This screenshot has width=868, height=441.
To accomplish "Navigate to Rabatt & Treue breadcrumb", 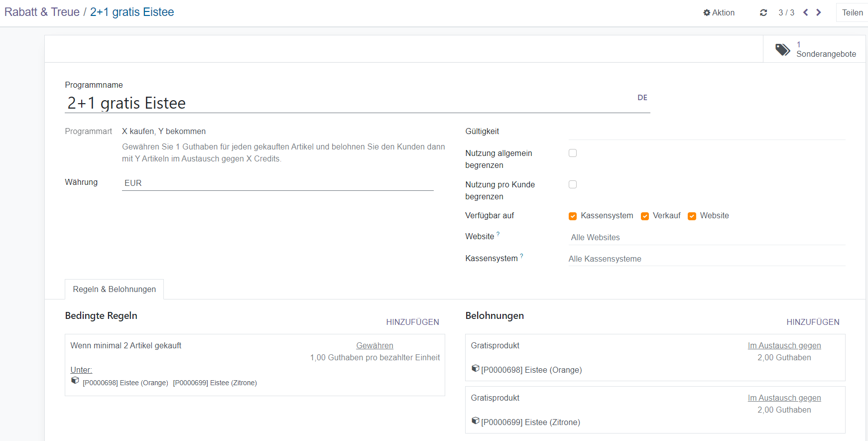I will coord(42,12).
